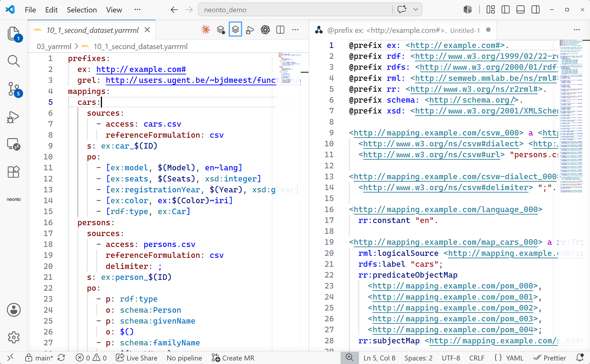Open the Extensions view in activity bar
The height and width of the screenshot is (364, 590).
click(14, 172)
